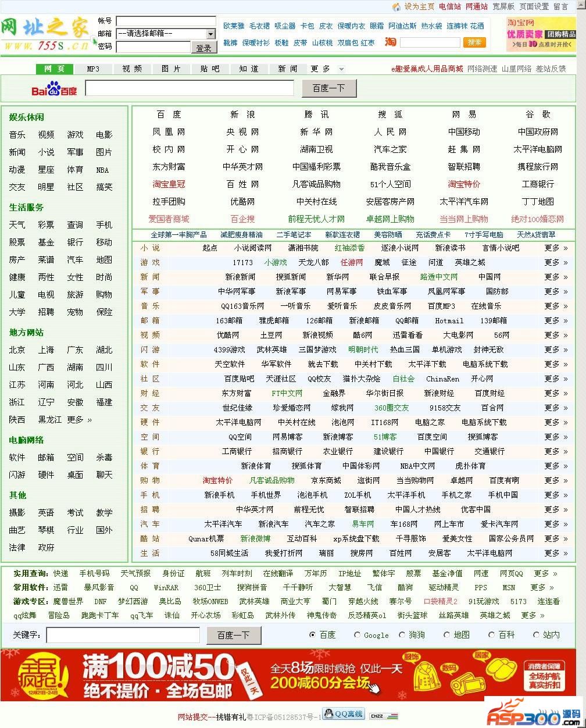Expand 更多 under 地方网站
Viewport: 586px width, 728px height.
[80, 419]
